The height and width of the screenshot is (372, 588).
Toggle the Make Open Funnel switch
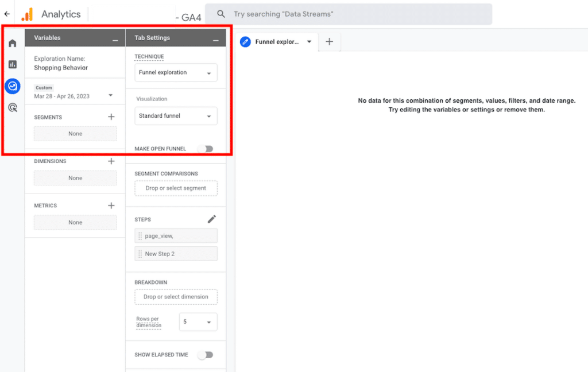click(x=205, y=149)
